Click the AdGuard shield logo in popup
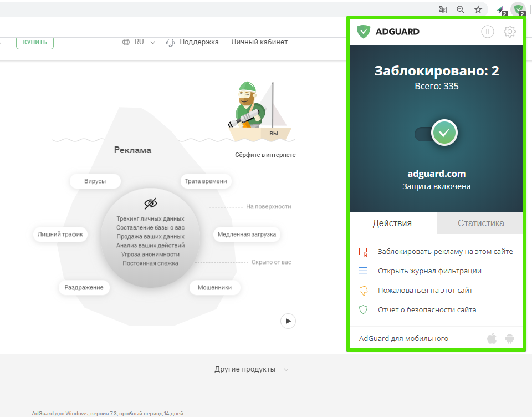This screenshot has height=417, width=532. [364, 32]
